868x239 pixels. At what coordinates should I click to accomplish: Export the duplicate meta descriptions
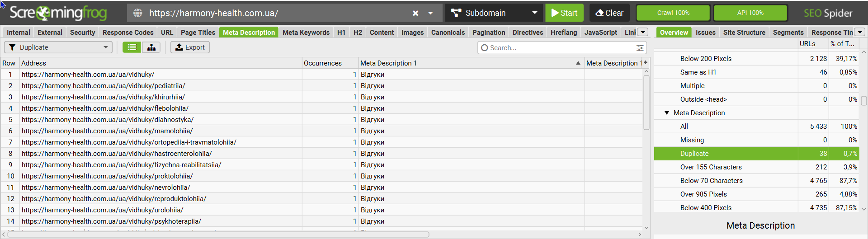(x=190, y=47)
